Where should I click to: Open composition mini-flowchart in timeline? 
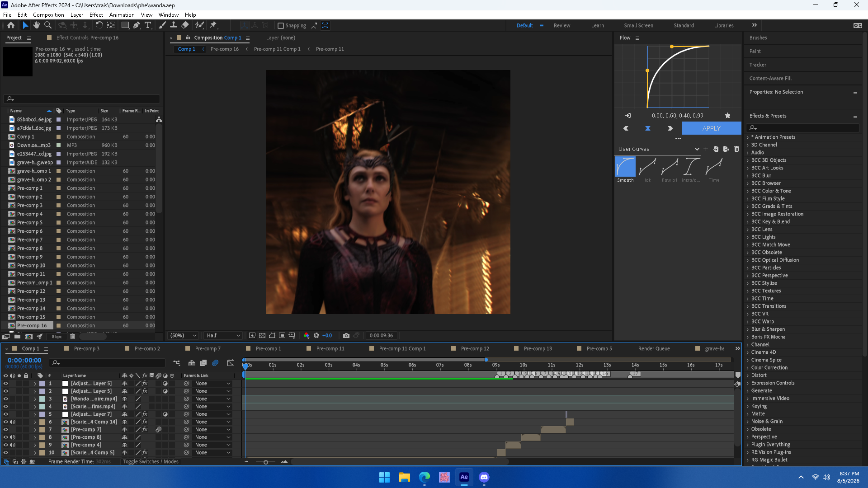(x=176, y=363)
